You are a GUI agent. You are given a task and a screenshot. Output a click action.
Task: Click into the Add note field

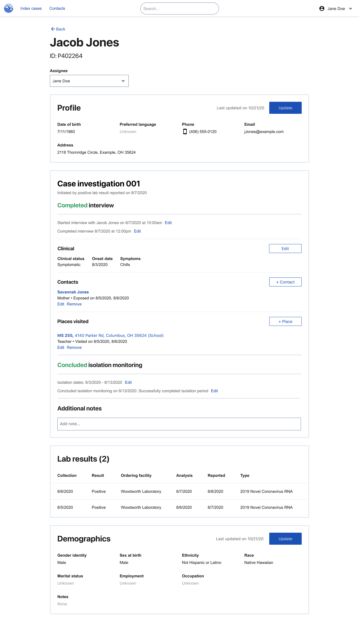[179, 424]
